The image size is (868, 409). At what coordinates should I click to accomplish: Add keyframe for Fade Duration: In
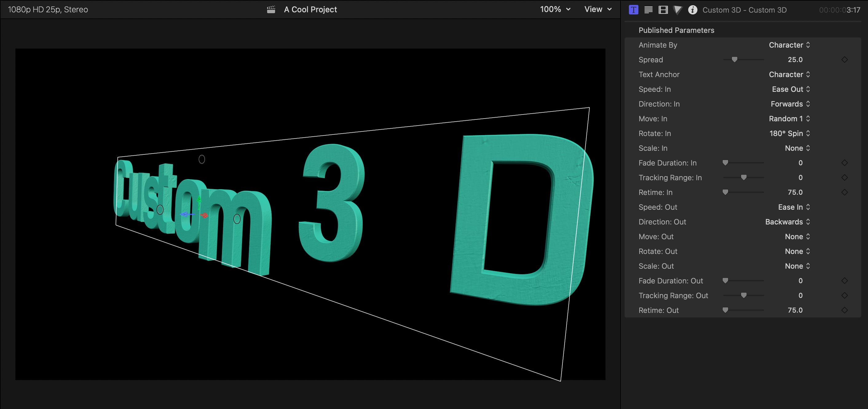tap(844, 163)
